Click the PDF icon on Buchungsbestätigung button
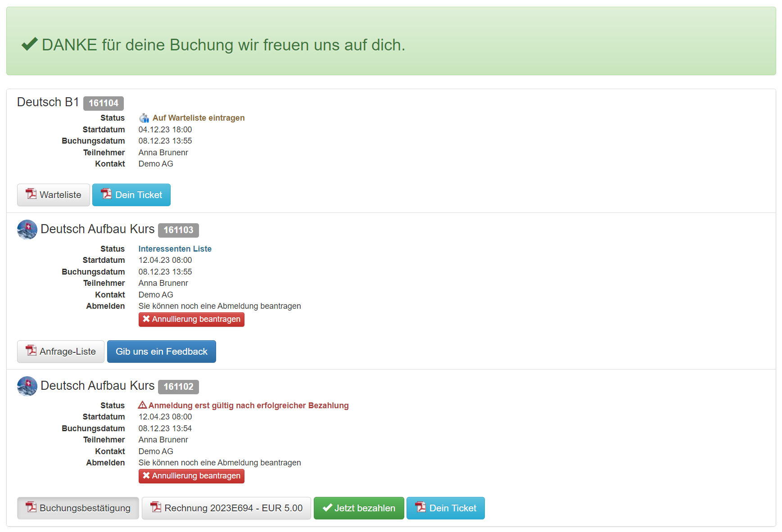The image size is (782, 532). [x=31, y=507]
